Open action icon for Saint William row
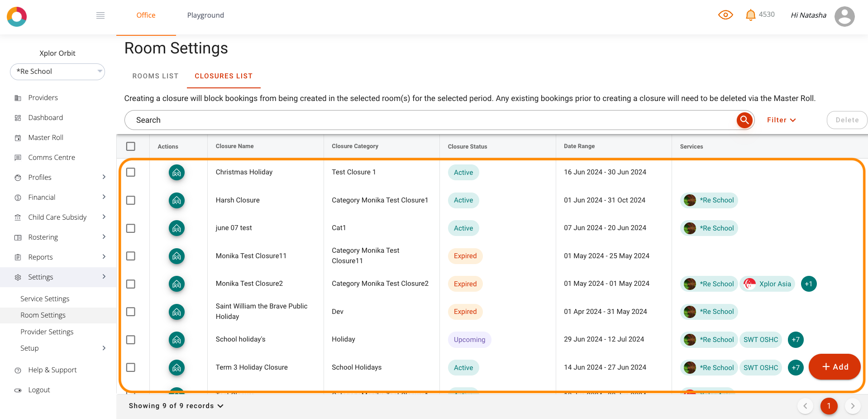868x419 pixels. pos(176,312)
